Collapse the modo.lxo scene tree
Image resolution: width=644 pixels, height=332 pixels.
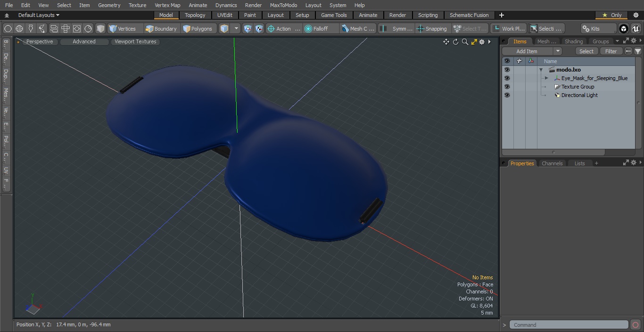541,70
